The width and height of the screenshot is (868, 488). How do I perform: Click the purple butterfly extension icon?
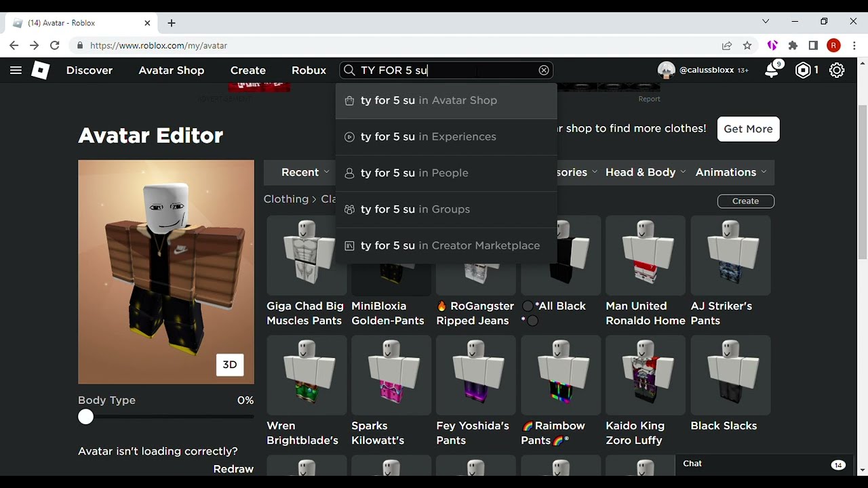(x=772, y=45)
